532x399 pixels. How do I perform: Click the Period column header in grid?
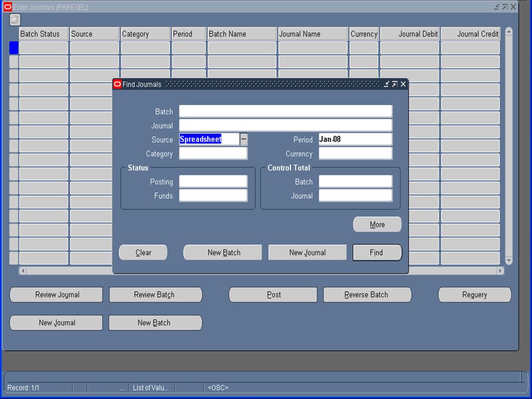point(188,34)
